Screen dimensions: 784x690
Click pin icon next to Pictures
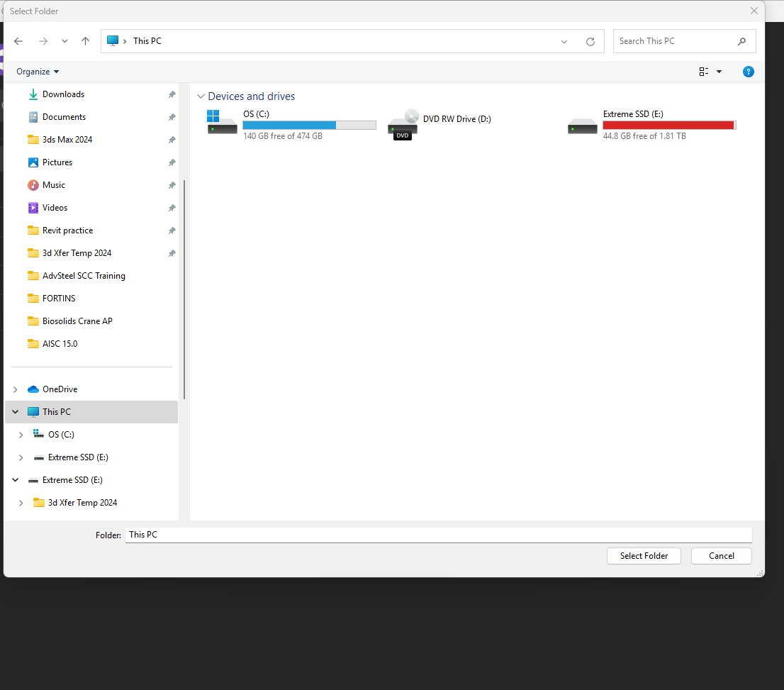tap(172, 162)
